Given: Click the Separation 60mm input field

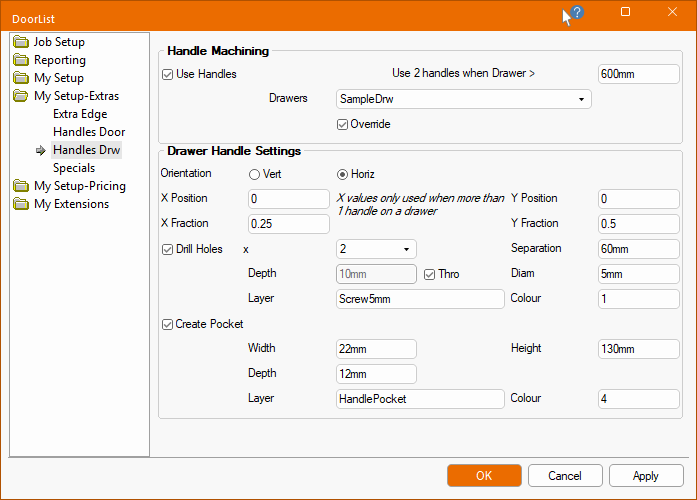Looking at the screenshot, I should click(638, 249).
